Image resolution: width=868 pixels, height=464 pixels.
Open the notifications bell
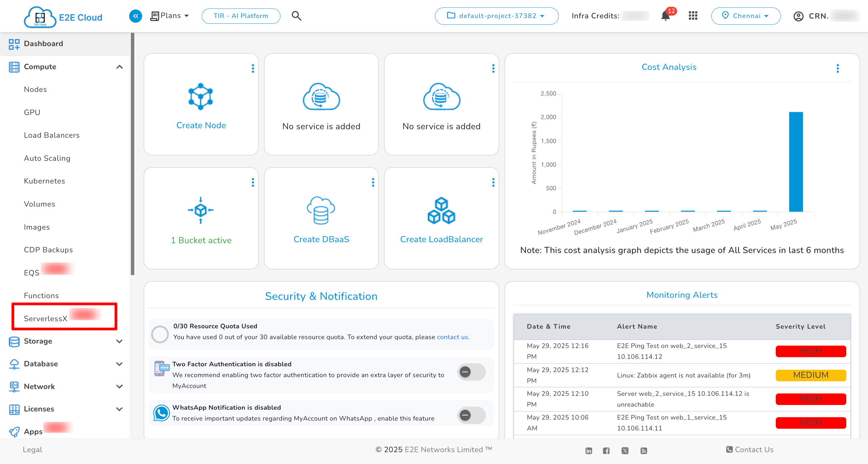click(665, 16)
